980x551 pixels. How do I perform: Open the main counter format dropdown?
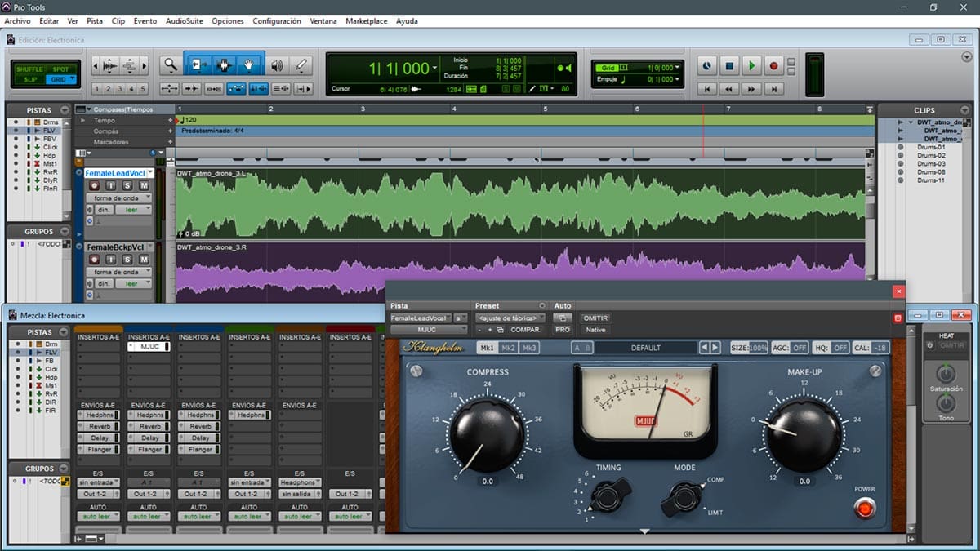coord(434,69)
